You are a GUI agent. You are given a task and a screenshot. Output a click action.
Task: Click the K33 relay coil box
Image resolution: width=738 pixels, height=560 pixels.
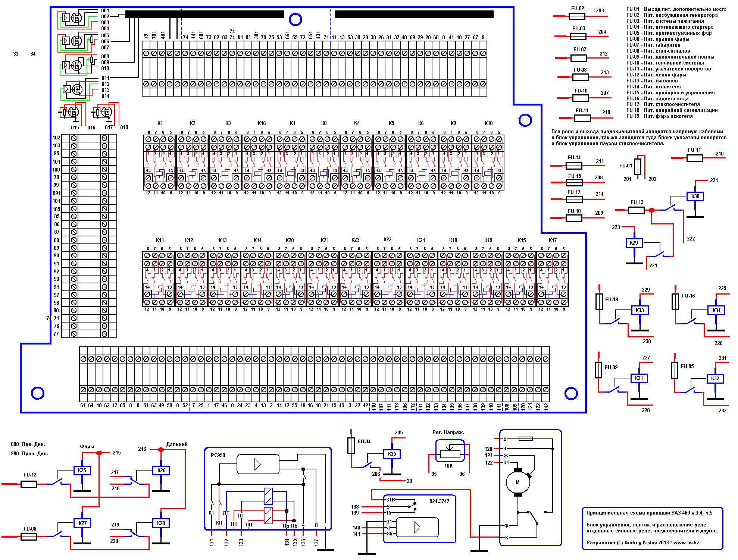click(x=640, y=310)
